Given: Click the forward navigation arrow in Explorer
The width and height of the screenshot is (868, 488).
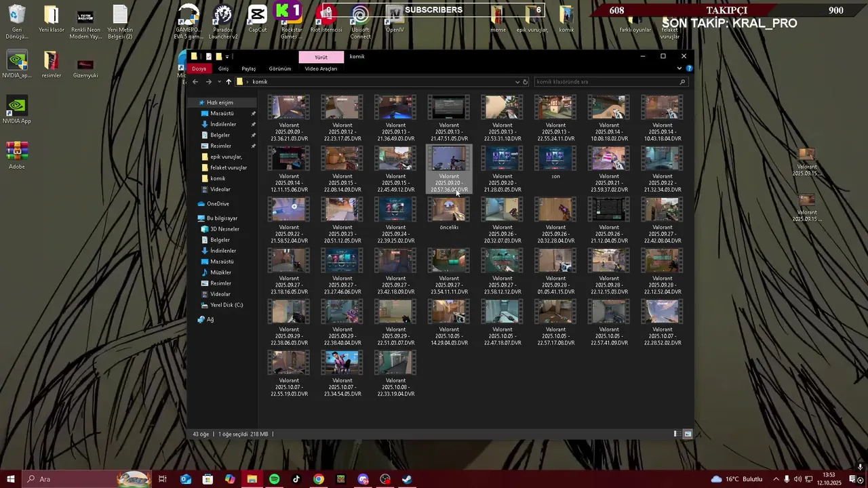Looking at the screenshot, I should [x=208, y=82].
